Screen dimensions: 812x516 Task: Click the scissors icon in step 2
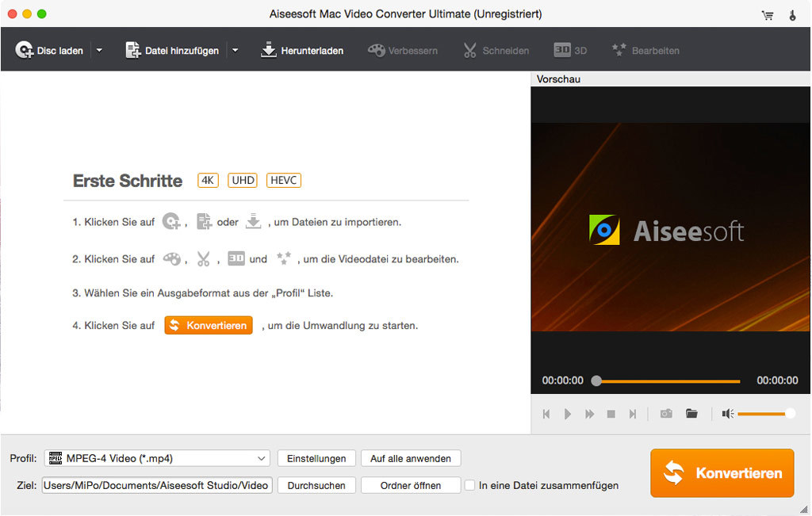tap(204, 258)
